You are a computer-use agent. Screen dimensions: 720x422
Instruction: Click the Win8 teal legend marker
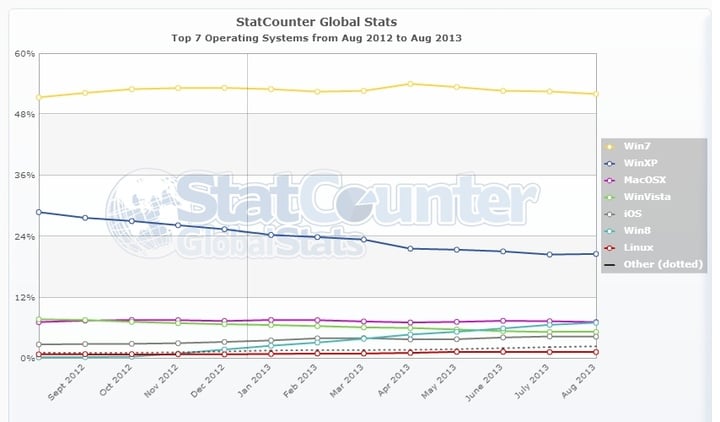click(x=610, y=230)
